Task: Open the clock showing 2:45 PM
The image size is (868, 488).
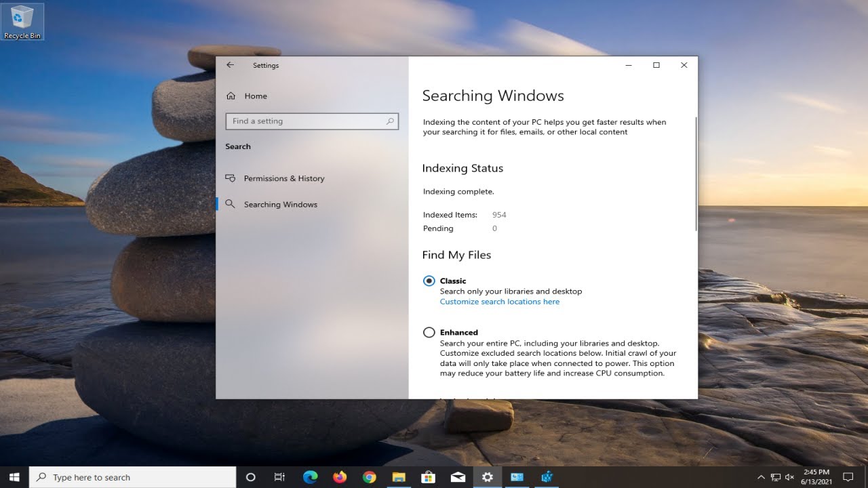Action: 816,477
